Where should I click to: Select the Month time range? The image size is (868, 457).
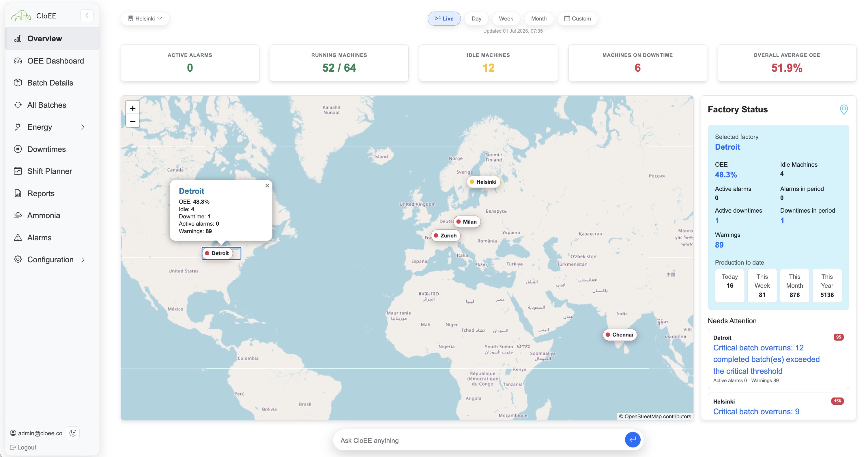point(538,18)
